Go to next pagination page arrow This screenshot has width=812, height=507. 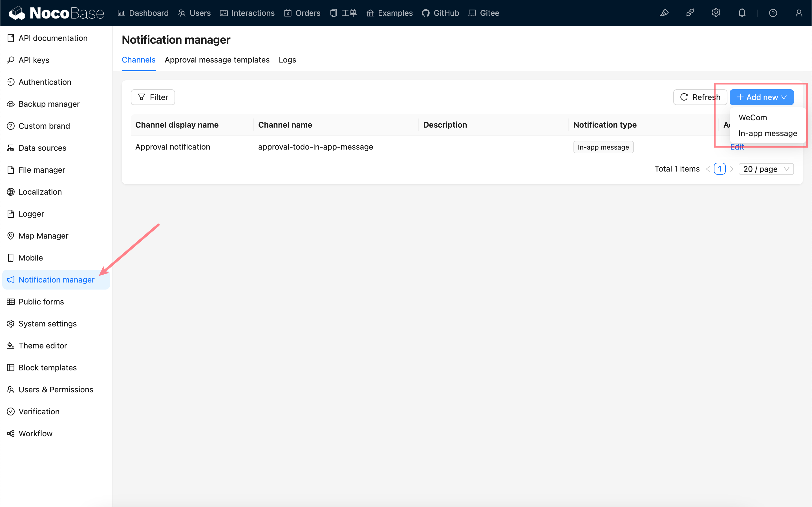pos(732,169)
